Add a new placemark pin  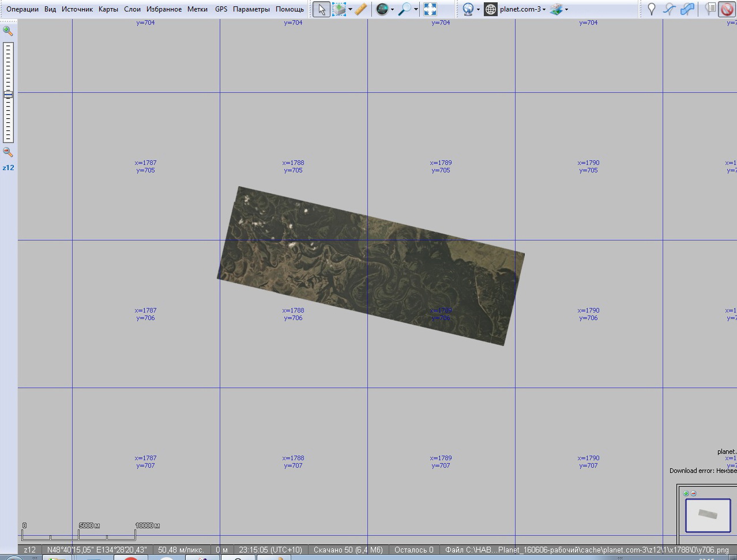coord(651,9)
